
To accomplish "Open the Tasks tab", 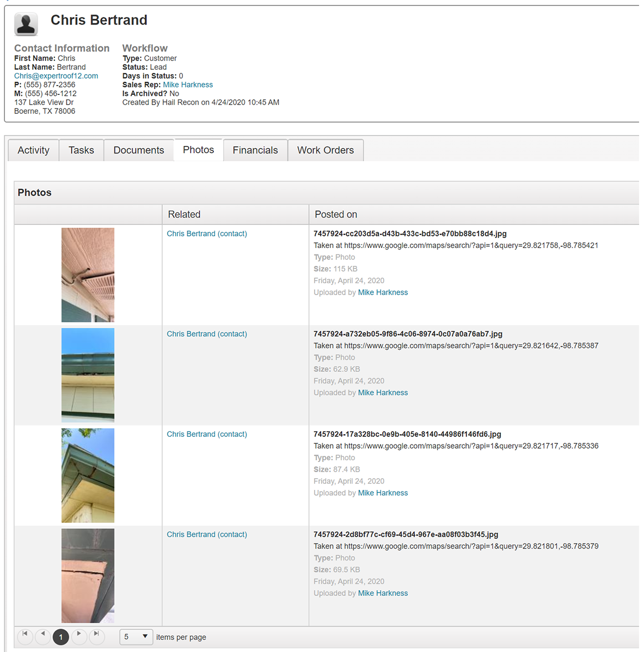I will point(81,150).
